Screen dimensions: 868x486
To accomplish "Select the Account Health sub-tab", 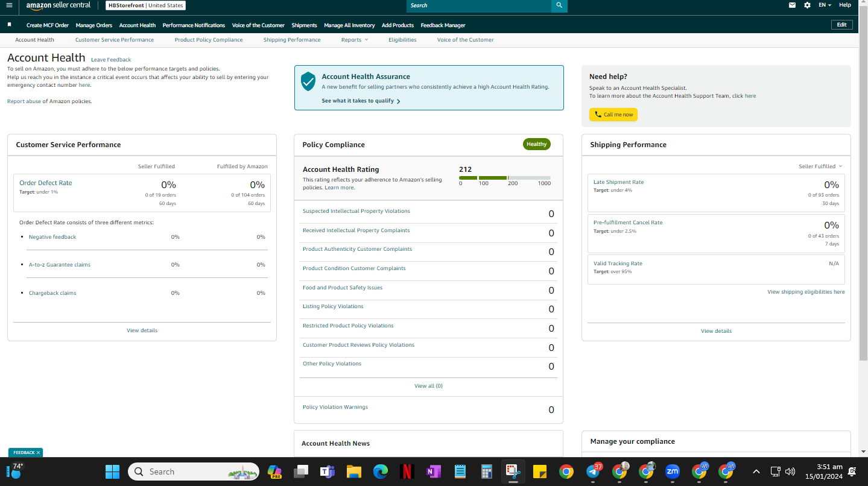I will pyautogui.click(x=34, y=40).
